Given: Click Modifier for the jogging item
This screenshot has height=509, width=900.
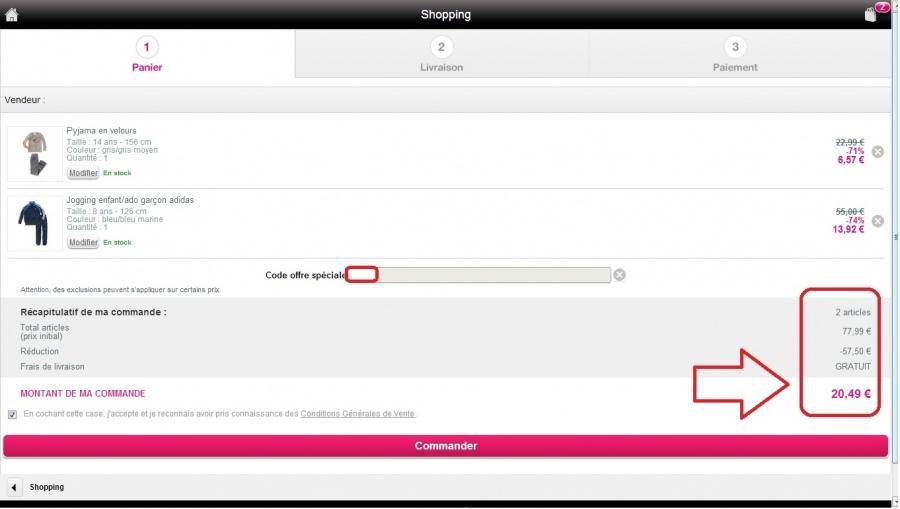Looking at the screenshot, I should click(x=83, y=243).
